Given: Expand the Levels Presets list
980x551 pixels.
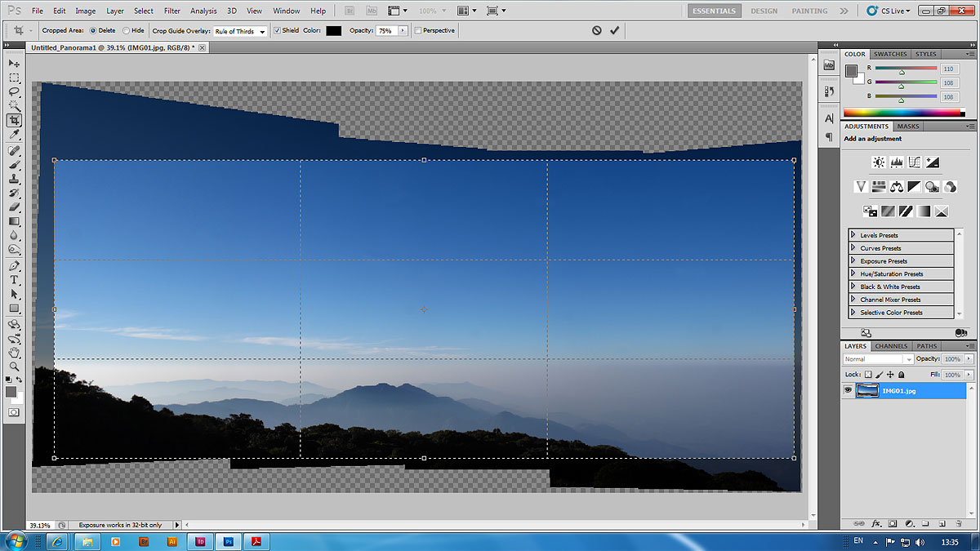Looking at the screenshot, I should [853, 235].
